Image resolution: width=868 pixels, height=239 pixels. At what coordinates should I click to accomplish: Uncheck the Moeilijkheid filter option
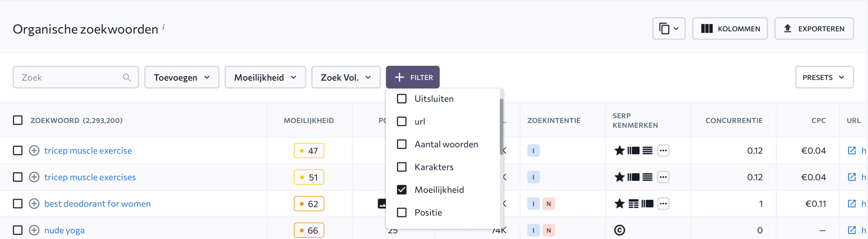(x=402, y=190)
